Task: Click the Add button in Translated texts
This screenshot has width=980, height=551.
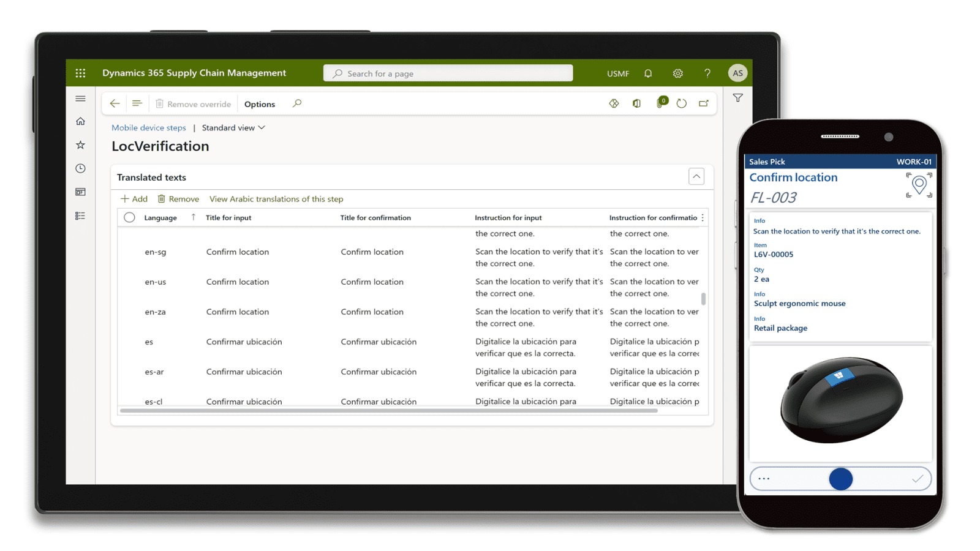Action: pos(134,199)
